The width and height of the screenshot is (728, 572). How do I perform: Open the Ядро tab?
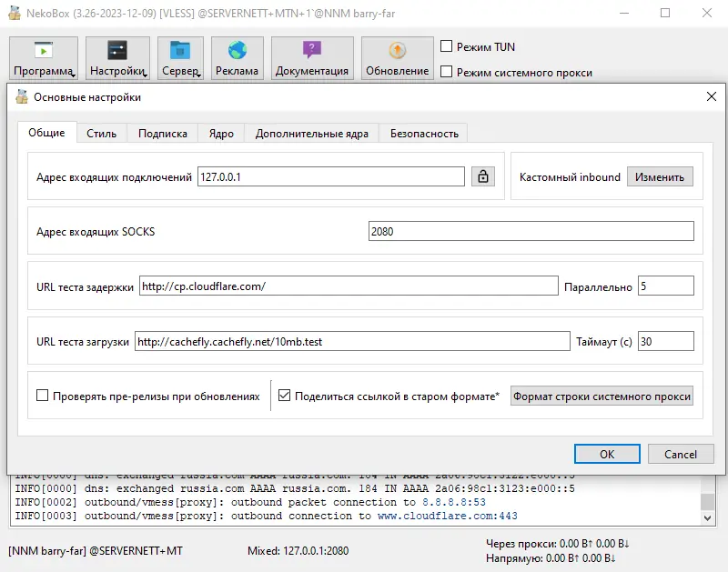tap(221, 134)
